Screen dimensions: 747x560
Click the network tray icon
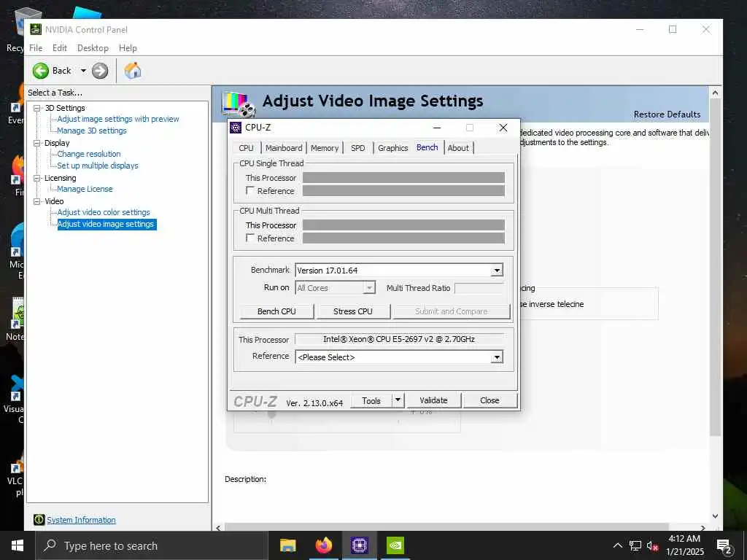[635, 545]
